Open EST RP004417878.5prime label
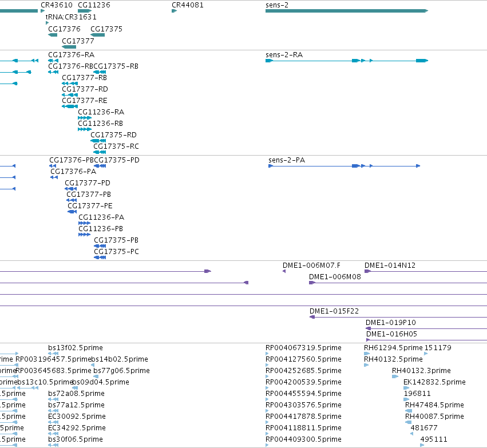Screen dimensions: 487x448 click(x=303, y=417)
